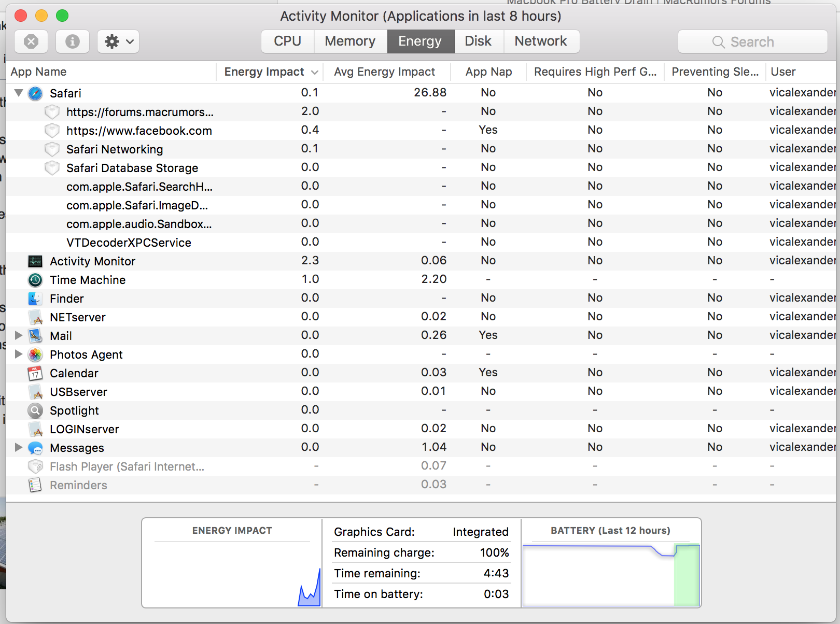Click Messages' 1.04 average energy value
Viewport: 840px width, 624px height.
[433, 447]
